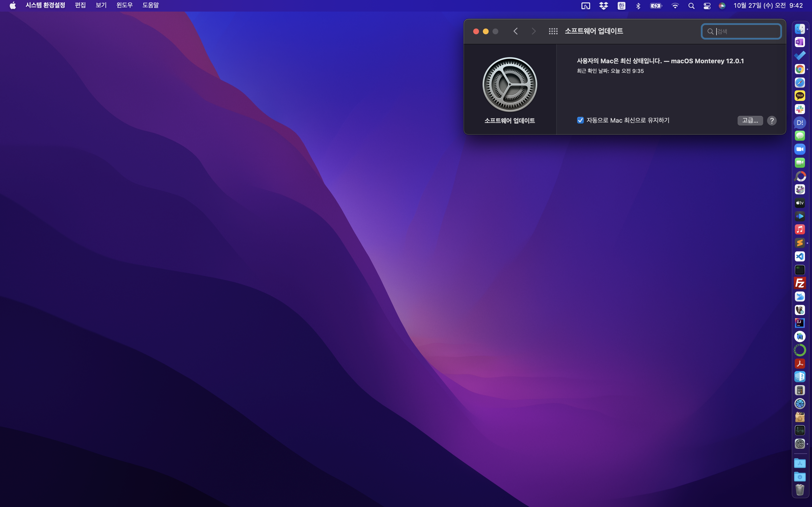Screen dimensions: 812x507
Task: Open Google Chrome from the dock
Action: [800, 69]
